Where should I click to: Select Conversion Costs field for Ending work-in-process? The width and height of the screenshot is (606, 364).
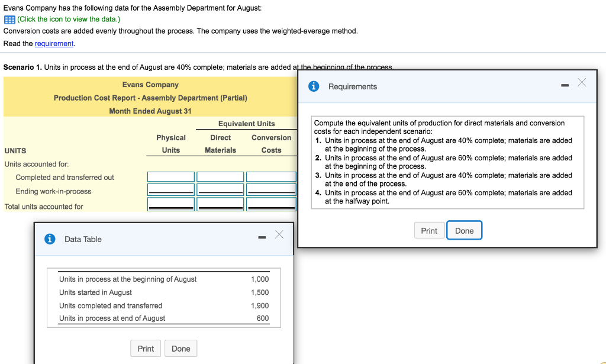tap(271, 190)
